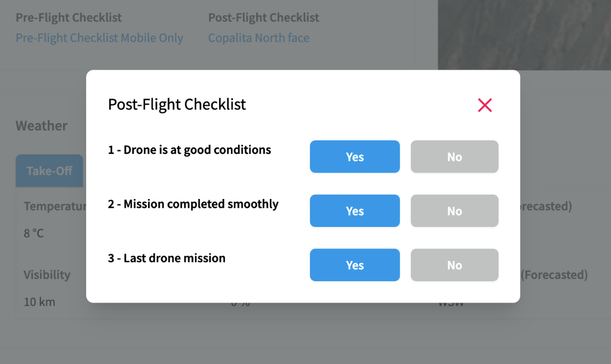Click the Weather section heading
Screen dimensions: 611x364
(x=41, y=126)
